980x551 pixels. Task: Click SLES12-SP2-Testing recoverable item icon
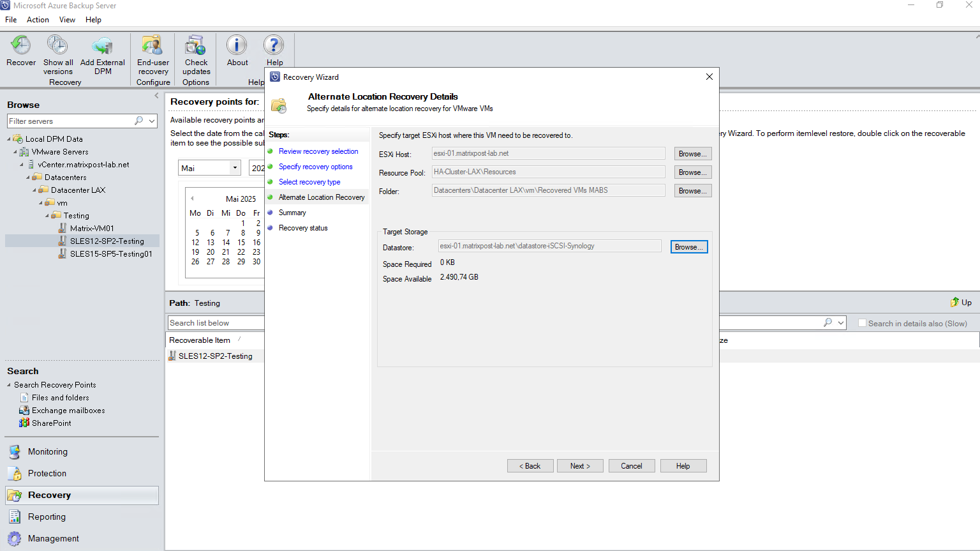(x=172, y=356)
